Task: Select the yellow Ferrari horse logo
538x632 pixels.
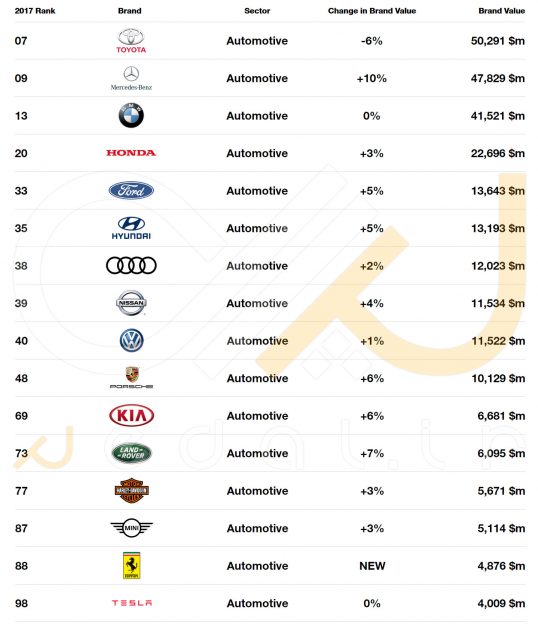Action: (131, 565)
